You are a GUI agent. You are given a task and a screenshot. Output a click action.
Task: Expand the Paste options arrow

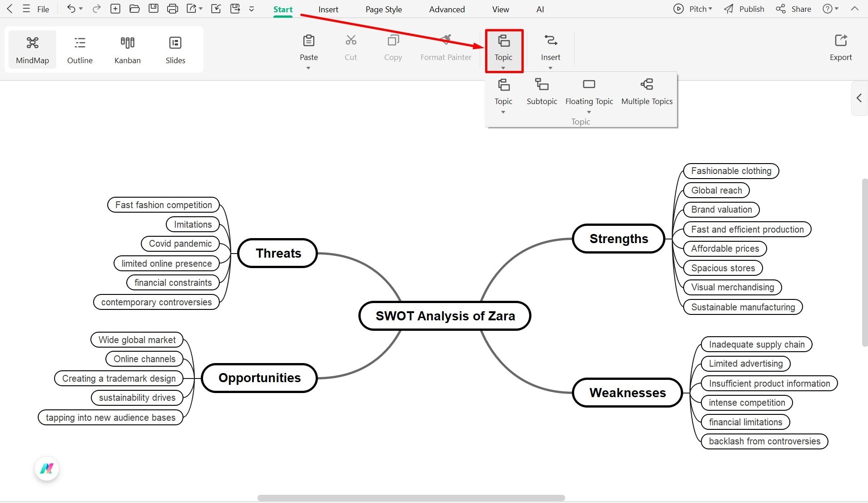308,68
